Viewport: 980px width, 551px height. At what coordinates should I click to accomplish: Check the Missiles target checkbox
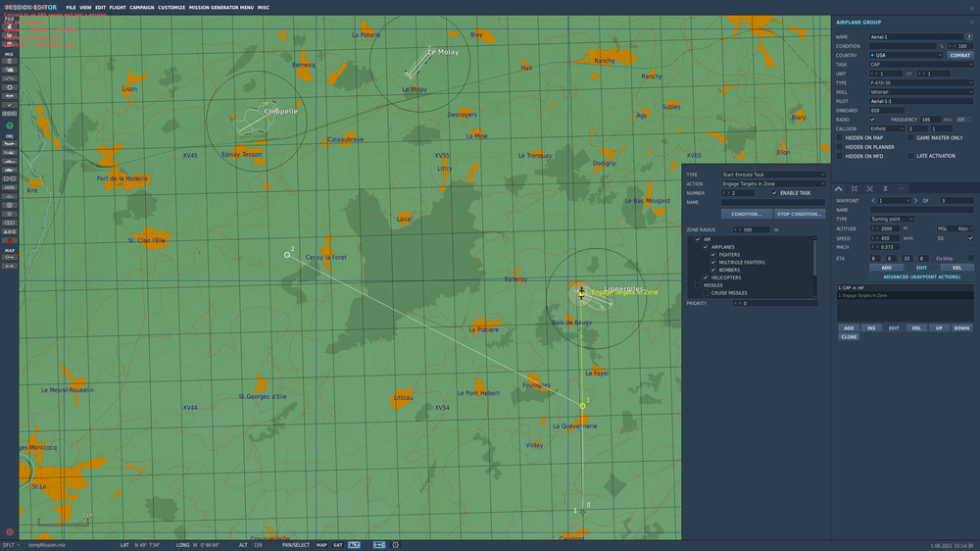tap(698, 285)
